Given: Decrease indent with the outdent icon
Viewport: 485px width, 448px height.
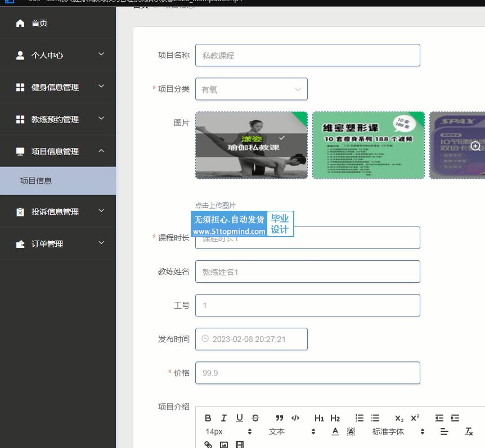Looking at the screenshot, I should (x=439, y=418).
